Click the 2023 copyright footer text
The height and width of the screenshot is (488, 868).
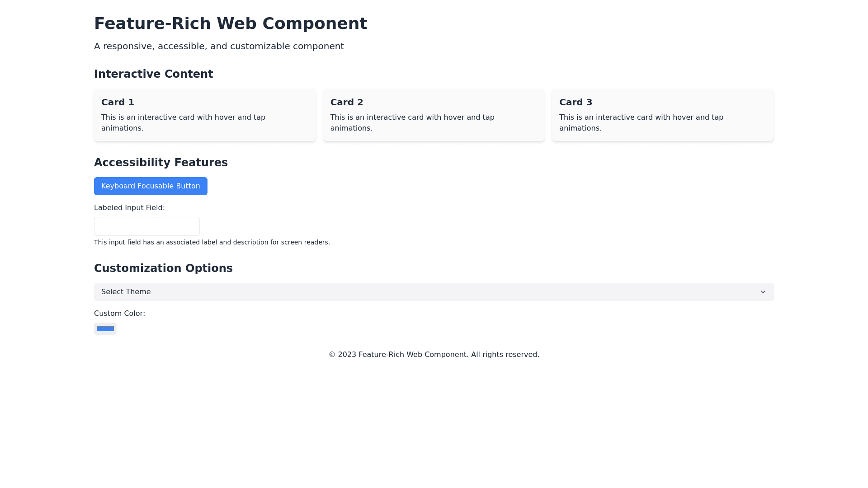point(434,355)
